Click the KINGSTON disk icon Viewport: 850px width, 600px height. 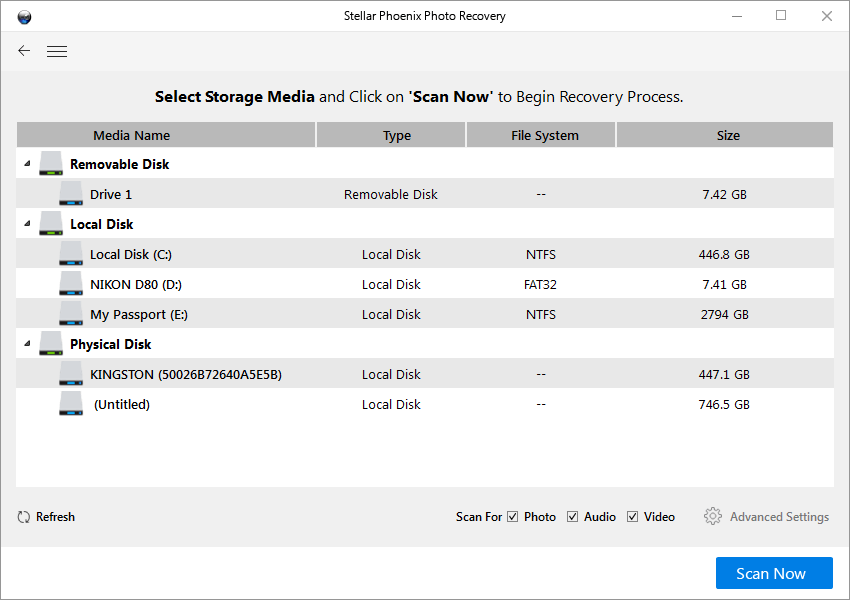(71, 374)
